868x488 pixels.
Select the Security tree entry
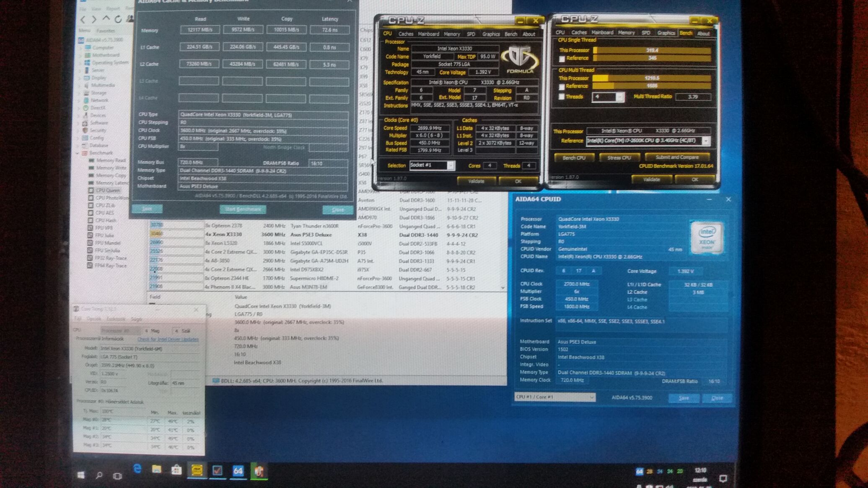98,130
